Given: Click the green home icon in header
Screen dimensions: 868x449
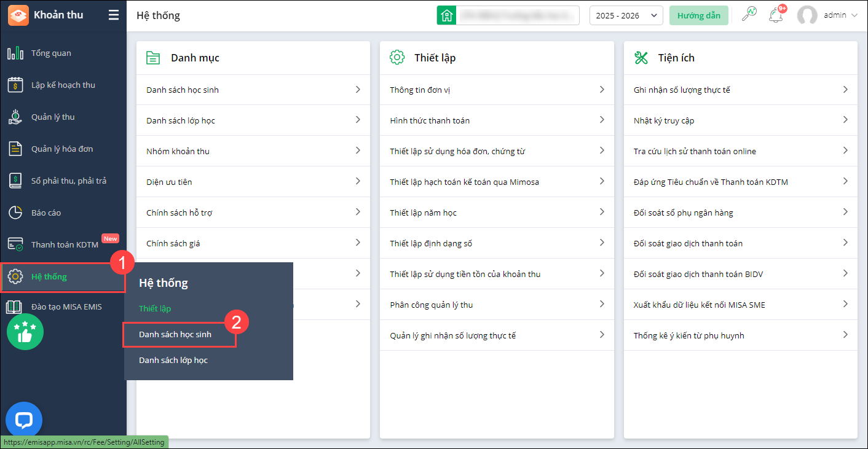Looking at the screenshot, I should (446, 15).
